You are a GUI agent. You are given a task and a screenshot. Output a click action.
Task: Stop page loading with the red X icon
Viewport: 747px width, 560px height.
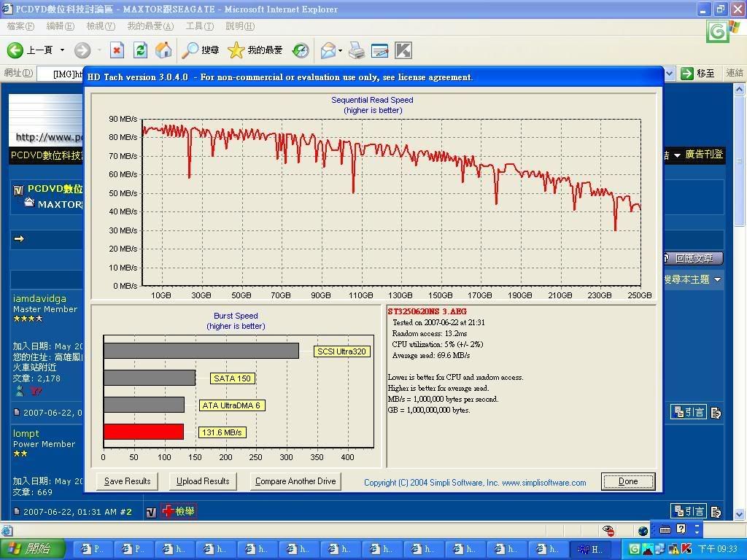pos(117,50)
